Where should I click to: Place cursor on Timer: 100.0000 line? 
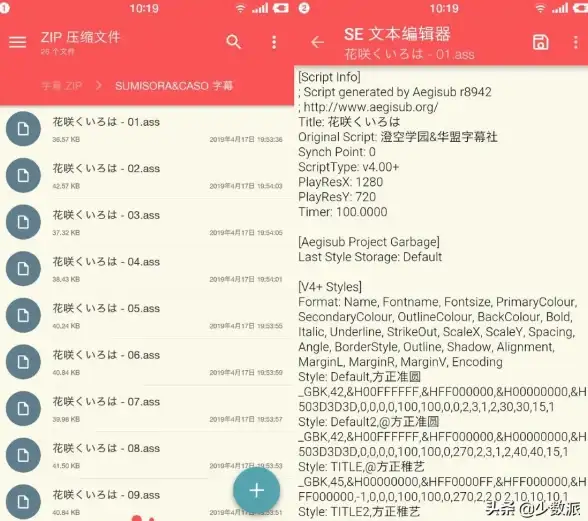(x=343, y=212)
